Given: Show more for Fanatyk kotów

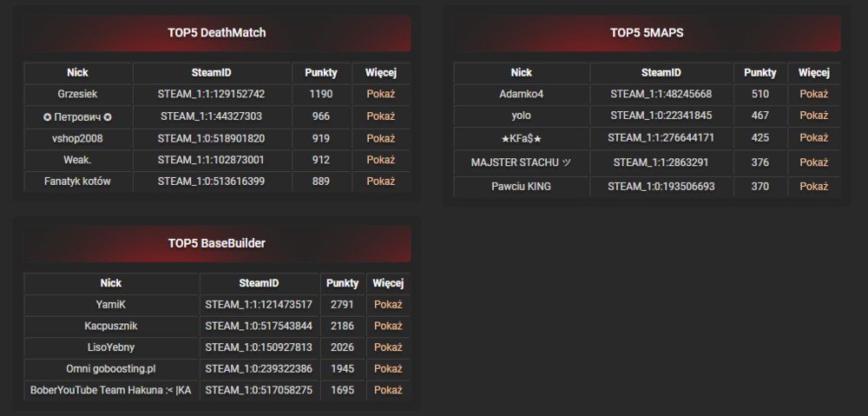Looking at the screenshot, I should 380,182.
